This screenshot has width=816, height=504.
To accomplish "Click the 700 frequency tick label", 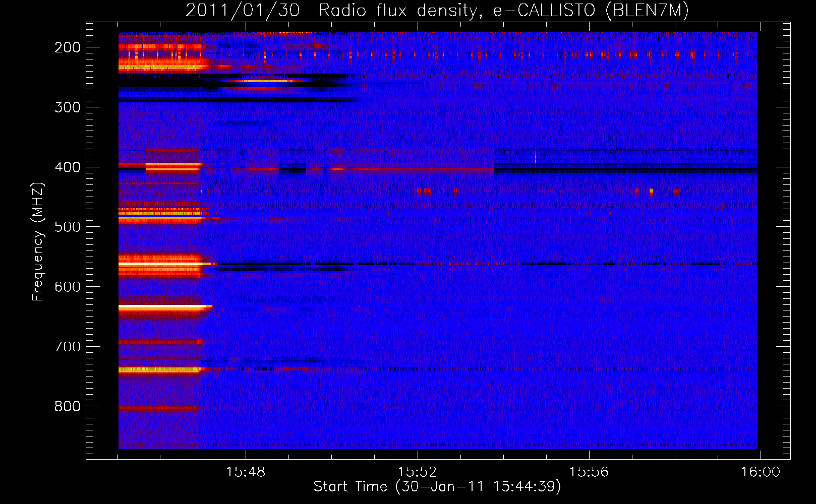I will (68, 347).
